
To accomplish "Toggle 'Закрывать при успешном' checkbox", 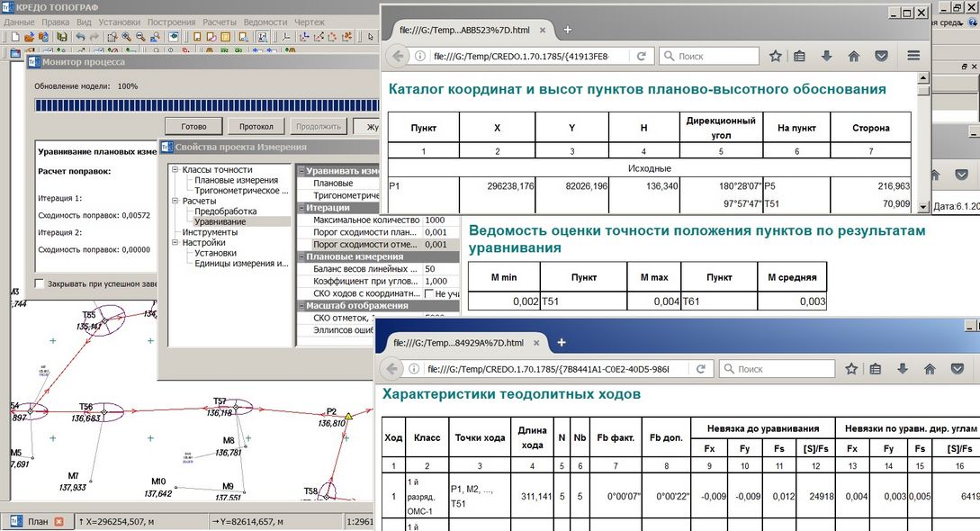I will [40, 284].
